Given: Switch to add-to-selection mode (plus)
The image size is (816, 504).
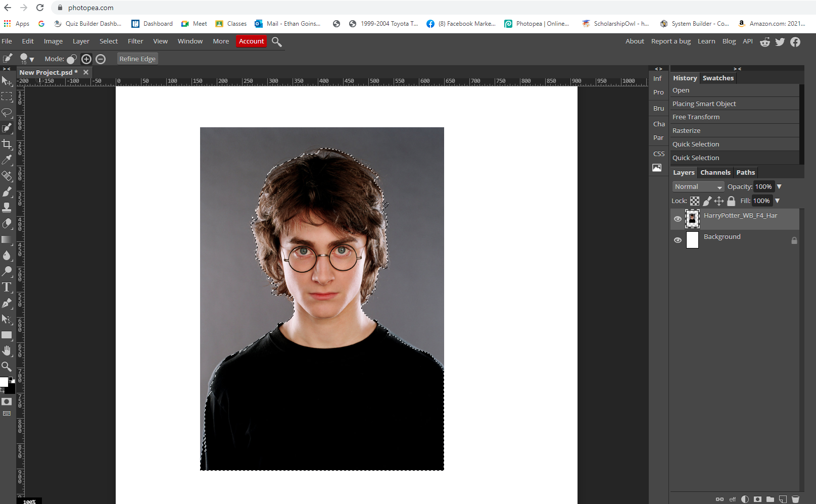Looking at the screenshot, I should pos(86,59).
